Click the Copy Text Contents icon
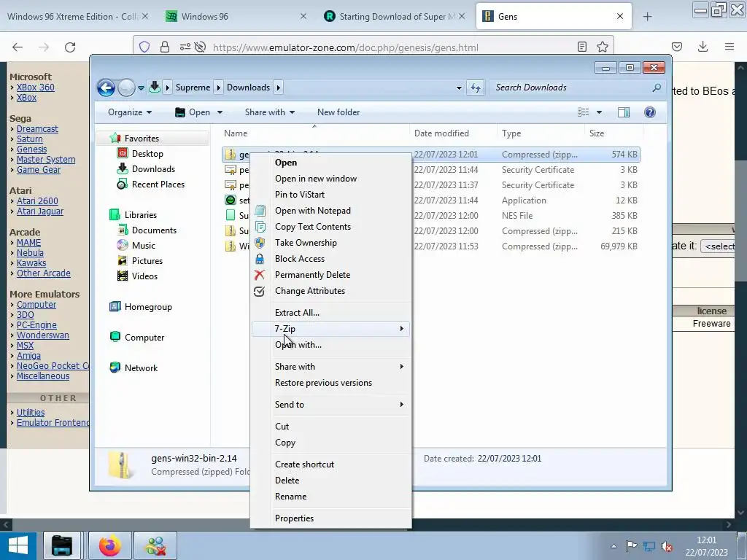747x560 pixels. 260,227
